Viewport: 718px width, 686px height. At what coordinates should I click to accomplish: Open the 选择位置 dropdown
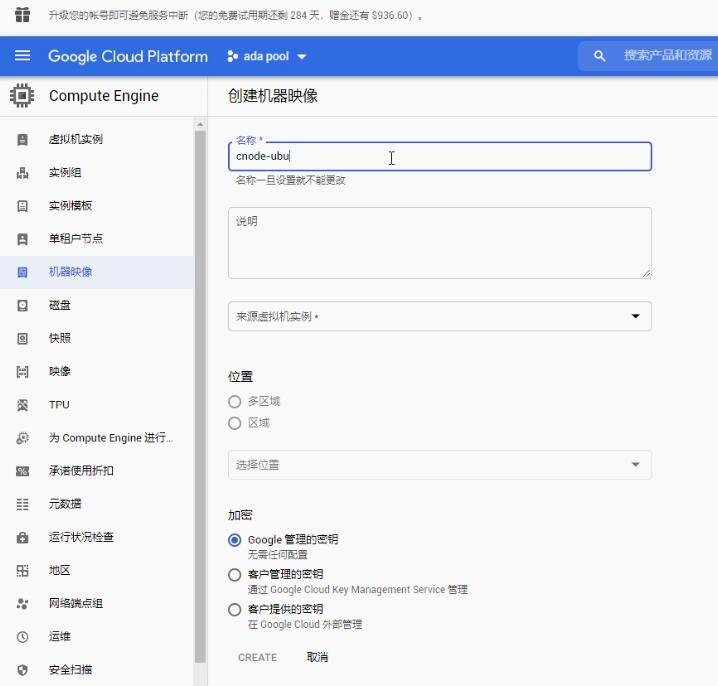(x=440, y=465)
